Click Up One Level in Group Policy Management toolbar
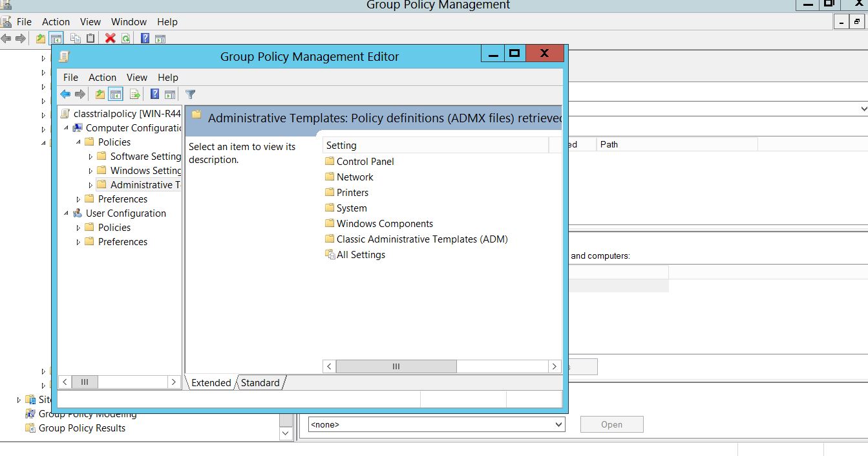This screenshot has height=456, width=868. [41, 38]
